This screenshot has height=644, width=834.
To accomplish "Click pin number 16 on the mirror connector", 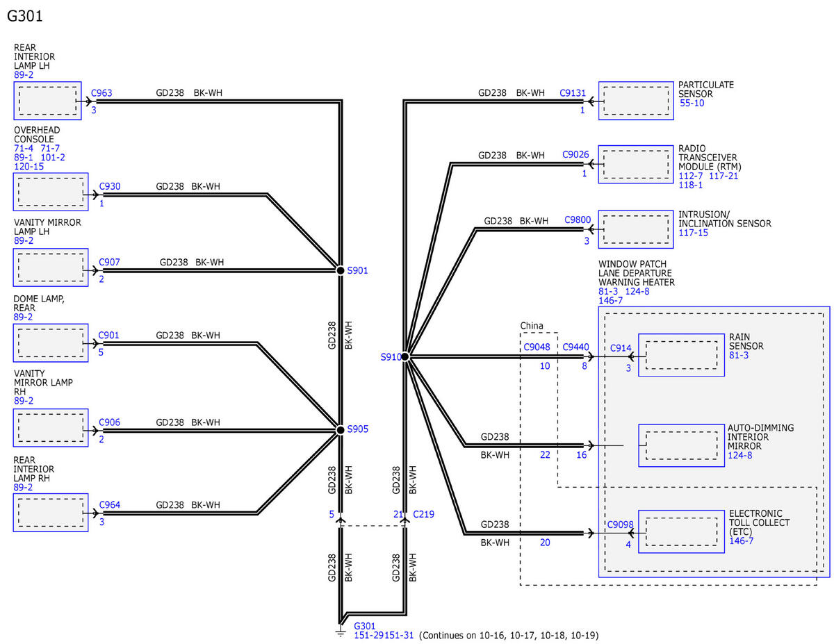I will (581, 455).
